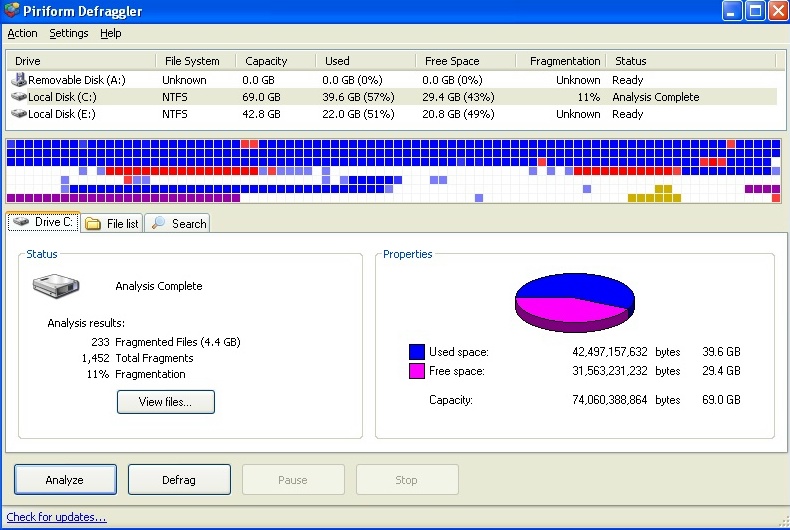Open the View files... button
Viewport: 790px width, 530px height.
165,402
